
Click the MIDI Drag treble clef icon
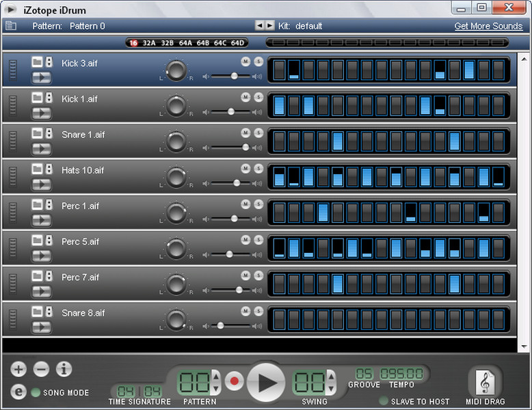click(x=486, y=382)
